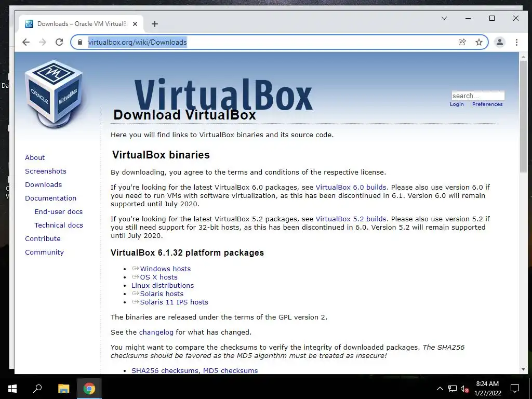Follow the VirtualBox 6.0 builds link
This screenshot has height=399, width=532.
click(351, 187)
